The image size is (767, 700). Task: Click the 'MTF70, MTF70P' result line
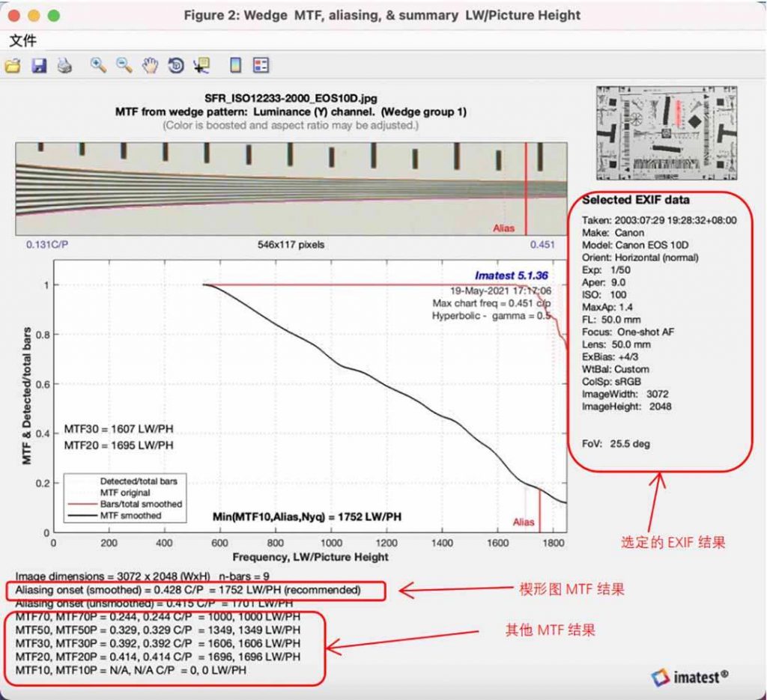158,616
